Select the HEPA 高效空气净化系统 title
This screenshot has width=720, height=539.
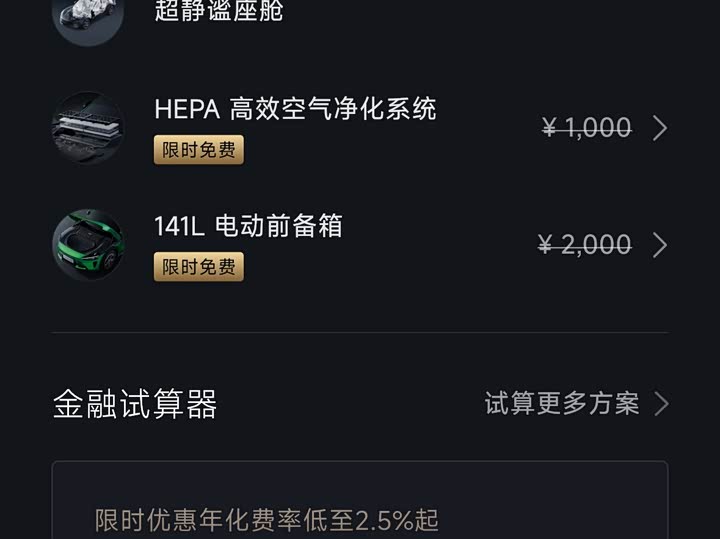(295, 108)
